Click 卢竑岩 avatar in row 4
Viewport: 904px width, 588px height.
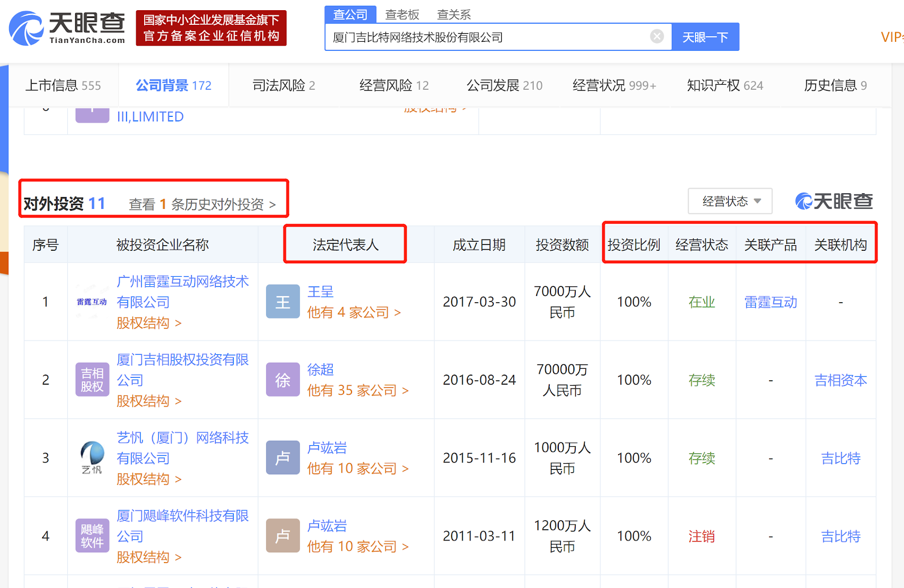(x=282, y=535)
